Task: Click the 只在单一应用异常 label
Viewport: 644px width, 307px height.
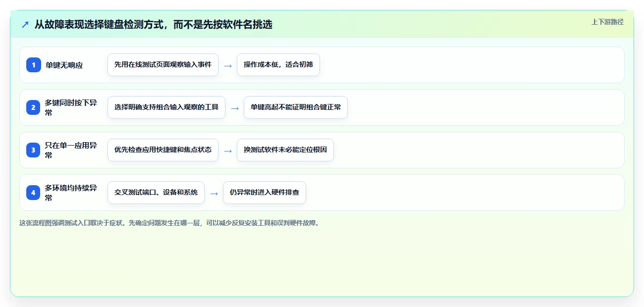Action: [x=71, y=150]
